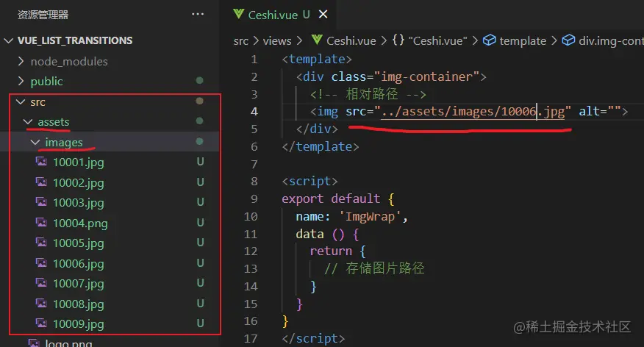Viewport: 644px width, 347px height.
Task: Expand the node_modules folder chevron
Action: click(x=21, y=61)
